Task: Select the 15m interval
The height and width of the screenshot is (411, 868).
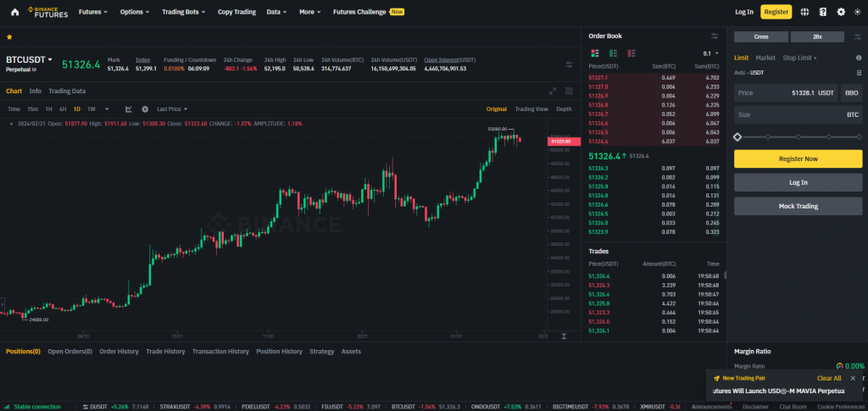Action: [33, 109]
